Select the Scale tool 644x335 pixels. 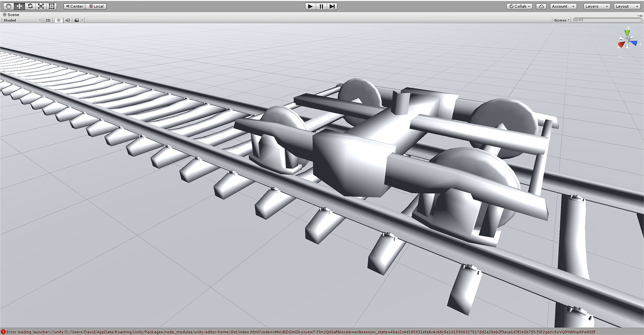pos(41,6)
